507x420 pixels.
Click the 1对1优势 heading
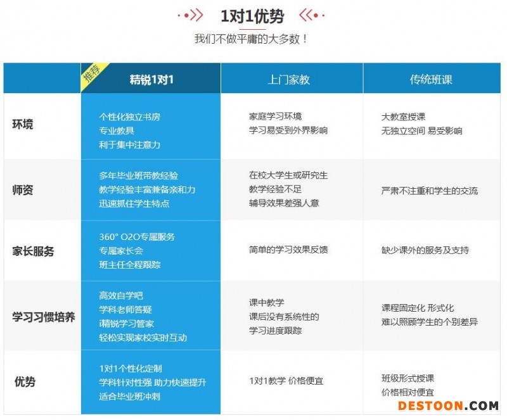pos(252,16)
